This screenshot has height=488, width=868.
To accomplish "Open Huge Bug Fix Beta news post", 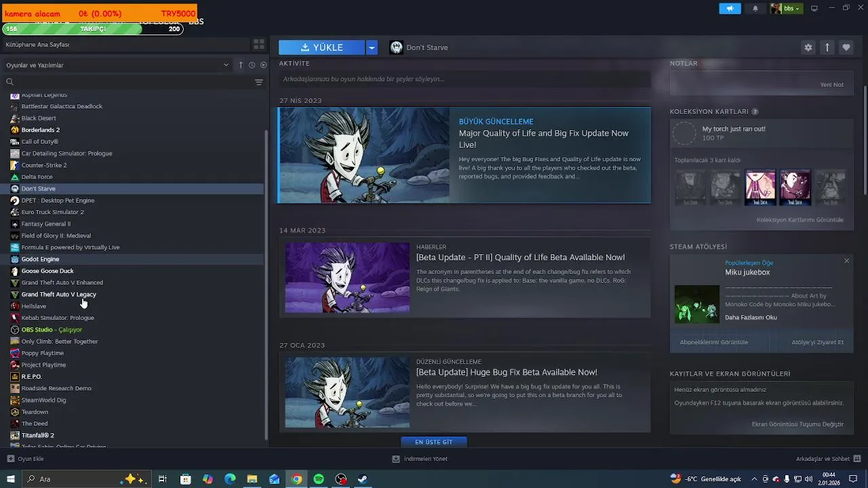I will [465, 392].
